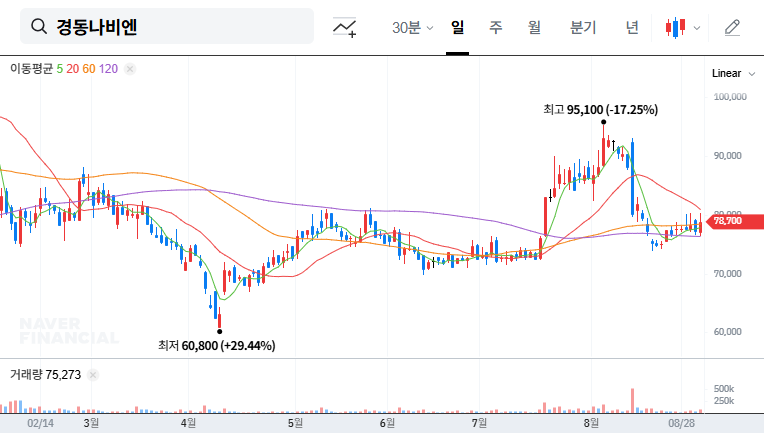Viewport: 764px width, 433px height.
Task: Select the 월 monthly tab
Action: tap(534, 27)
